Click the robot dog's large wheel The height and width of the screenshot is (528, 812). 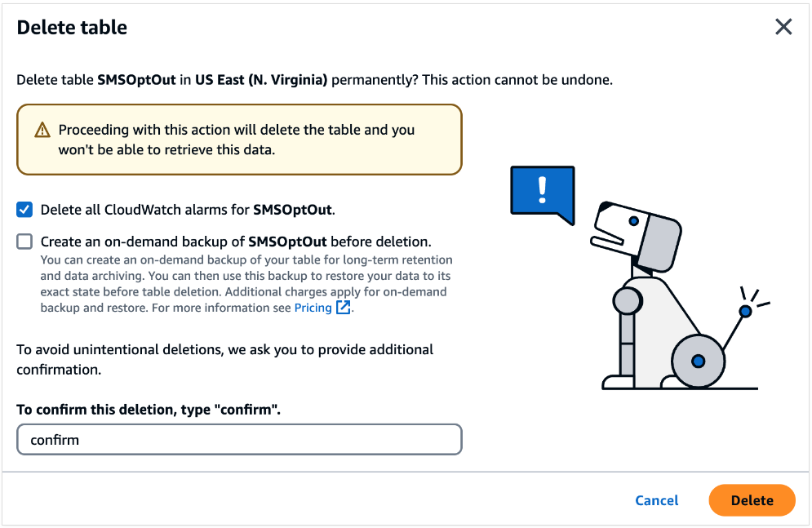tap(698, 361)
